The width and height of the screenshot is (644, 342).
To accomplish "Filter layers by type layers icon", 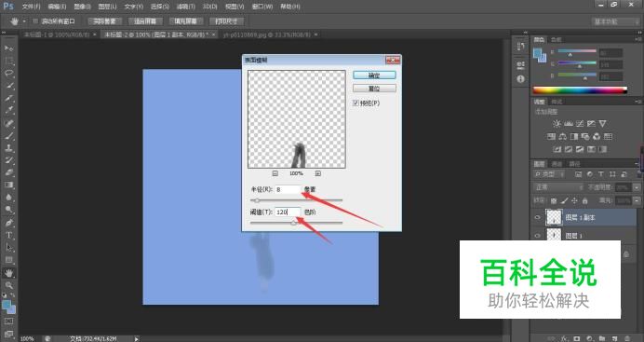I will coord(601,174).
